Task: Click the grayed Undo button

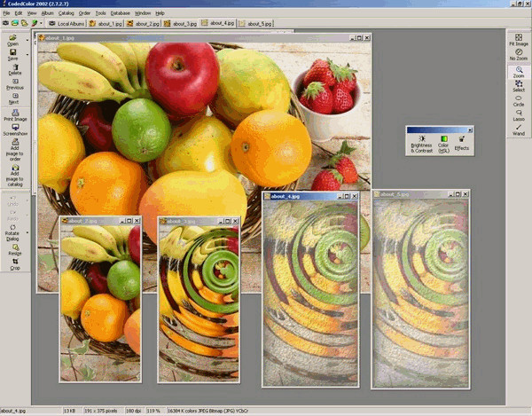Action: tap(12, 200)
